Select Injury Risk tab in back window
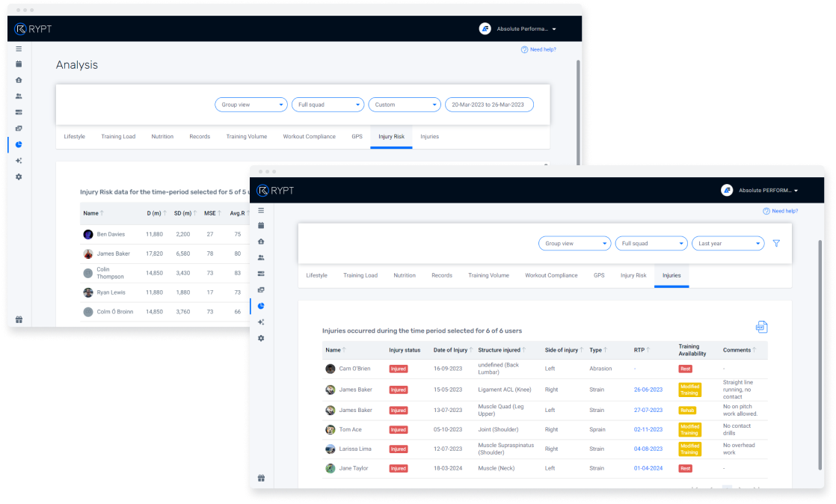836x504 pixels. pyautogui.click(x=391, y=137)
